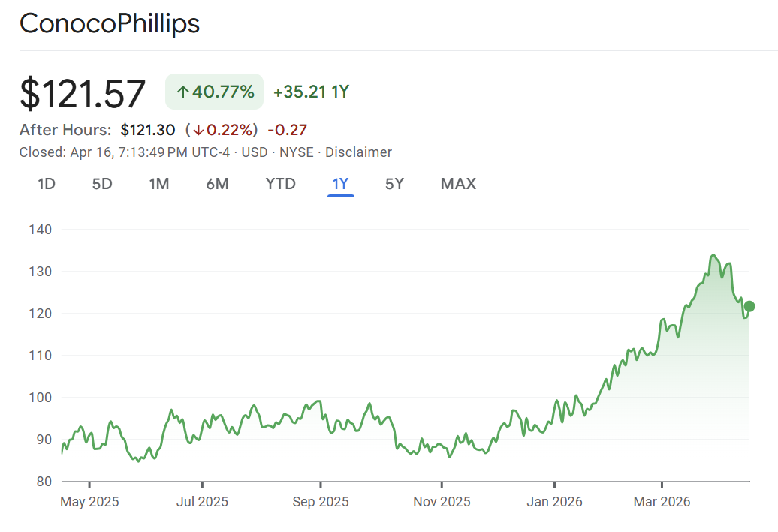This screenshot has height=532, width=778.
Task: Click the 140 y-axis label
Action: tap(41, 229)
